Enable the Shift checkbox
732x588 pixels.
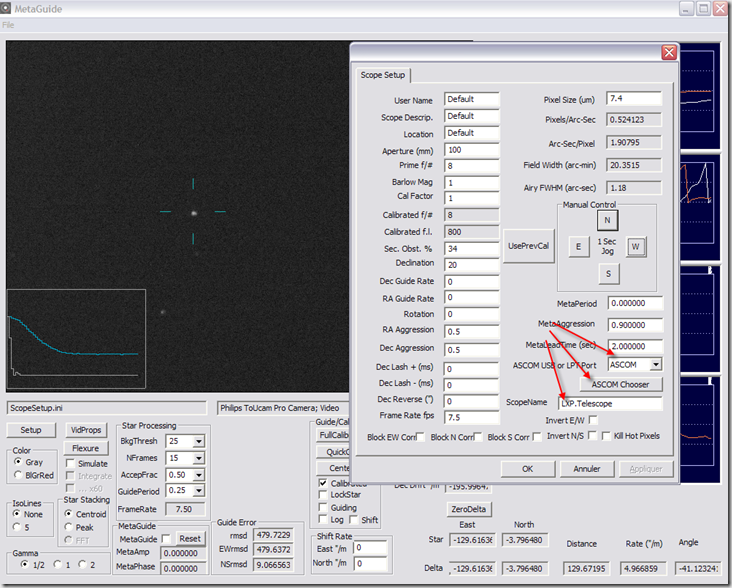pos(353,519)
